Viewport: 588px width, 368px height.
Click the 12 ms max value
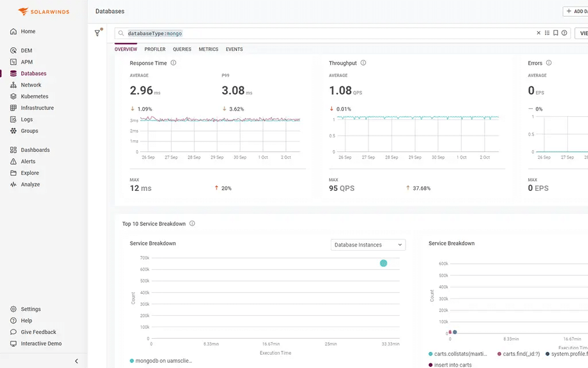[141, 188]
